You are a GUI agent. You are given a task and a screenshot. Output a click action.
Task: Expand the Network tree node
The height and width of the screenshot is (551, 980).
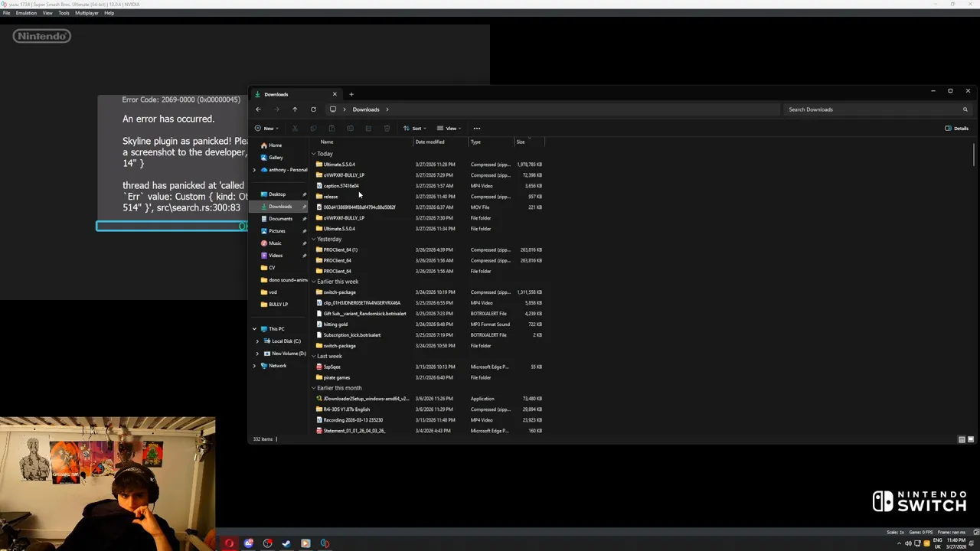[x=255, y=366]
